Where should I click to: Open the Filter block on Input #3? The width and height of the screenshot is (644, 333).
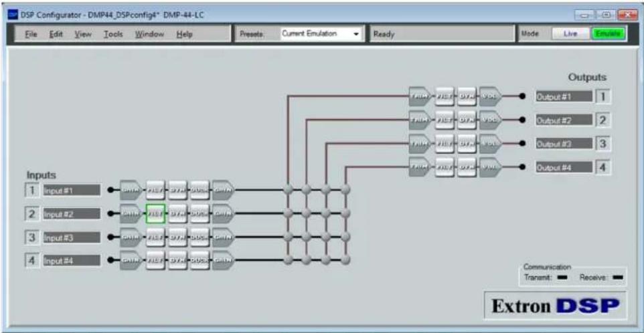[x=155, y=237]
